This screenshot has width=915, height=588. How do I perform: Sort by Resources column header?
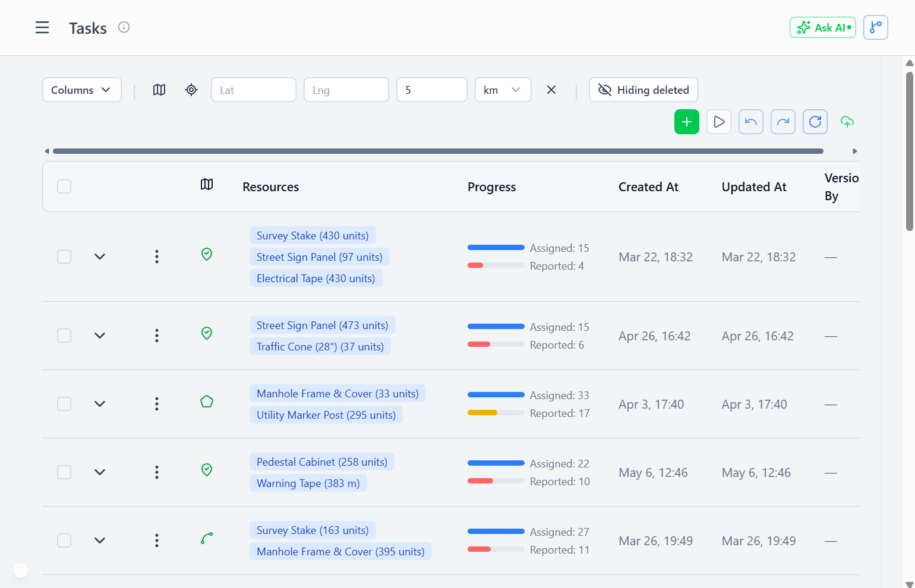[271, 186]
